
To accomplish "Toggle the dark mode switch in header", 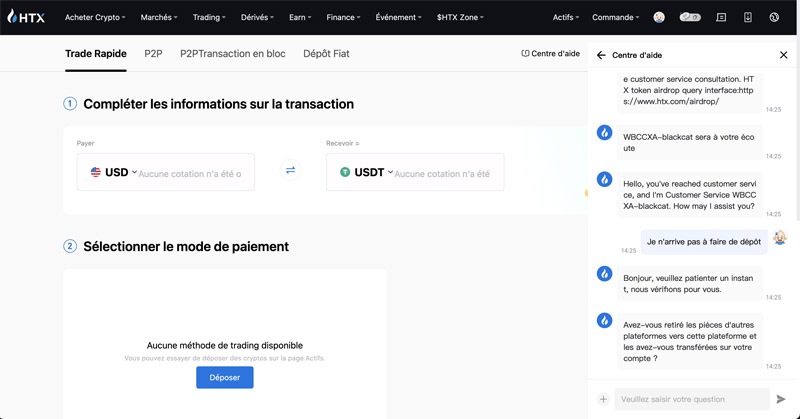I will coord(690,17).
